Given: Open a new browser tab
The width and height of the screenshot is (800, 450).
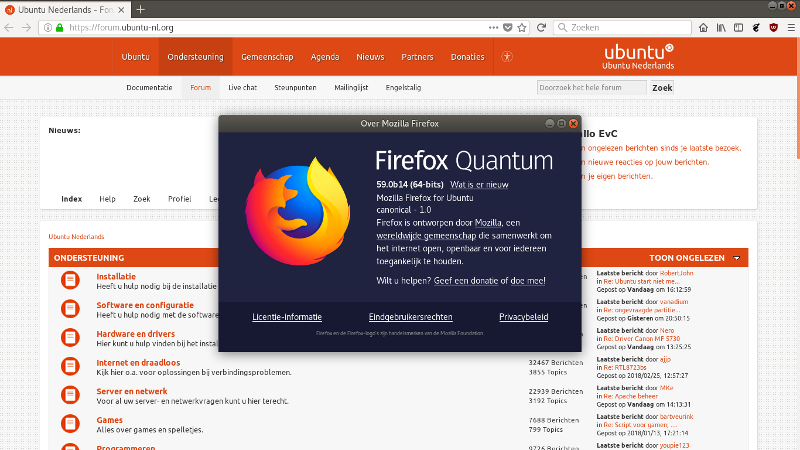Looking at the screenshot, I should click(140, 9).
